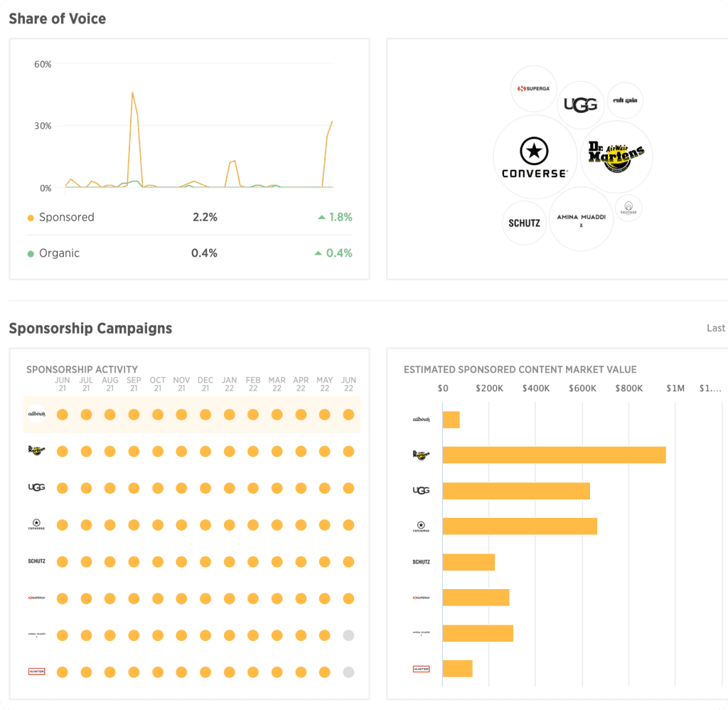The image size is (728, 710).
Task: Select the UGG logo bubble
Action: (x=580, y=105)
